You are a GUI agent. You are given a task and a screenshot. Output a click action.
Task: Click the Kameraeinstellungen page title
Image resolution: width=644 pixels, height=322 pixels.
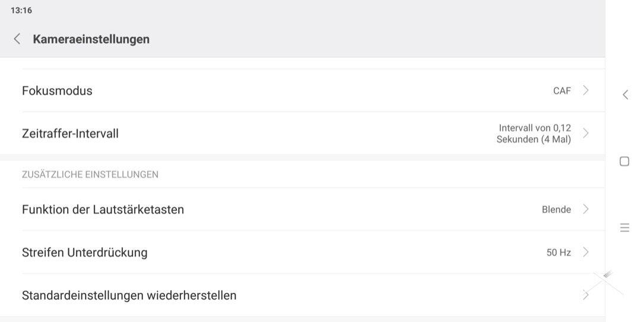91,39
